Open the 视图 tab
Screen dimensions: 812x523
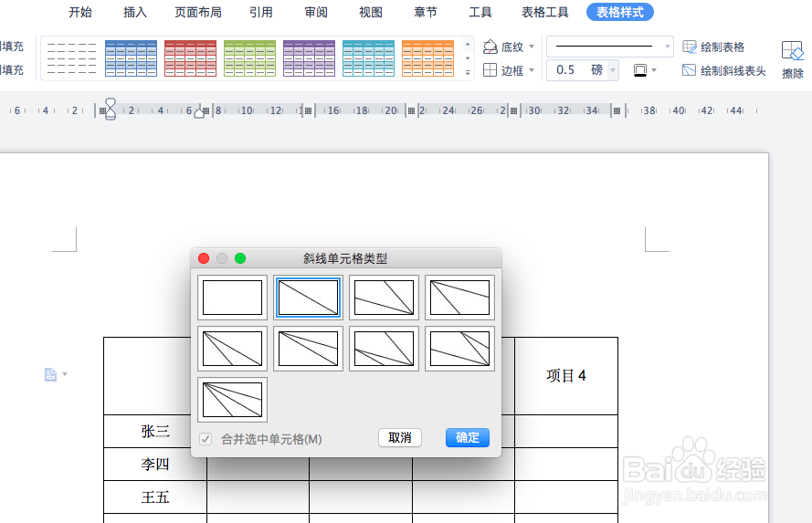pos(371,12)
